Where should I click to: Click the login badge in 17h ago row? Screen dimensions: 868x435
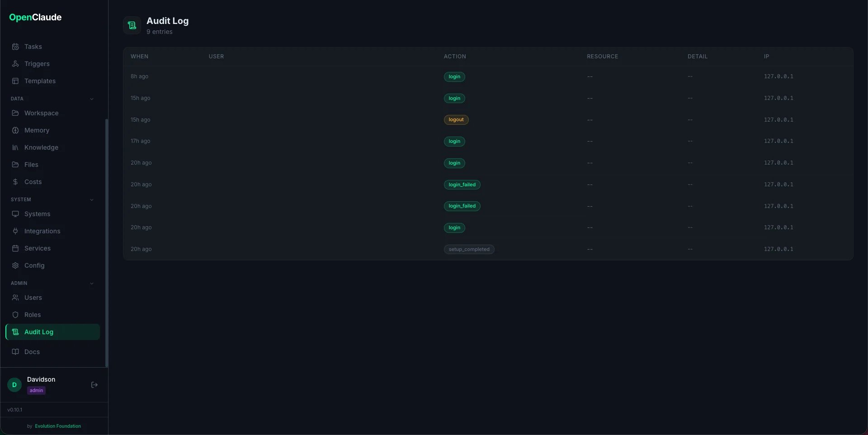[454, 141]
